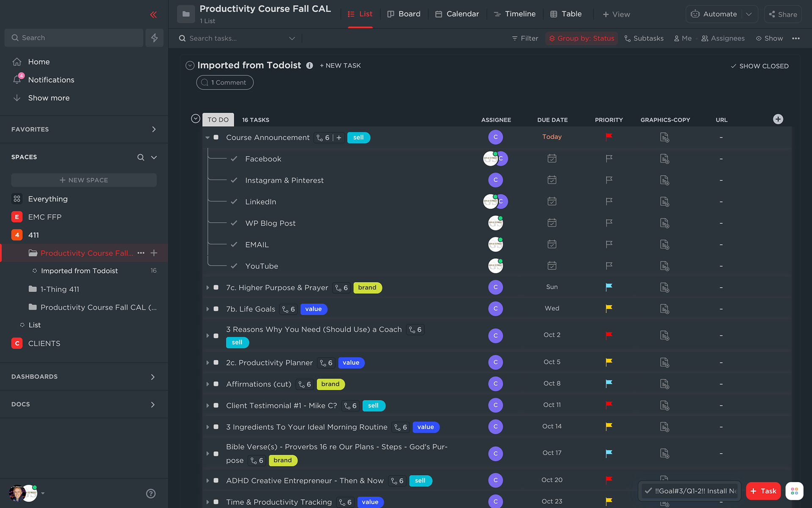Change red priority flag of Course Announcement
Image resolution: width=812 pixels, height=508 pixels.
coord(609,137)
